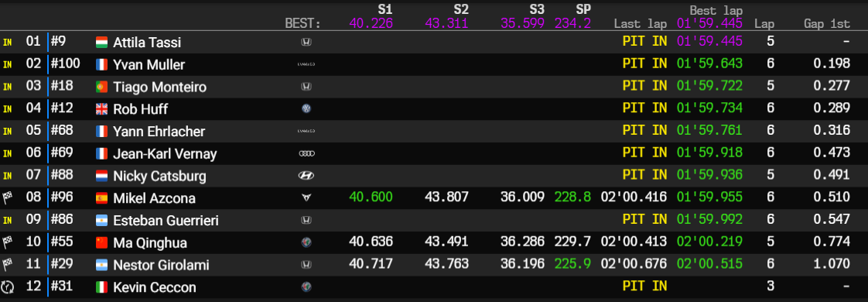The width and height of the screenshot is (868, 302).
Task: Select driver name Ma Qinghua
Action: (150, 243)
